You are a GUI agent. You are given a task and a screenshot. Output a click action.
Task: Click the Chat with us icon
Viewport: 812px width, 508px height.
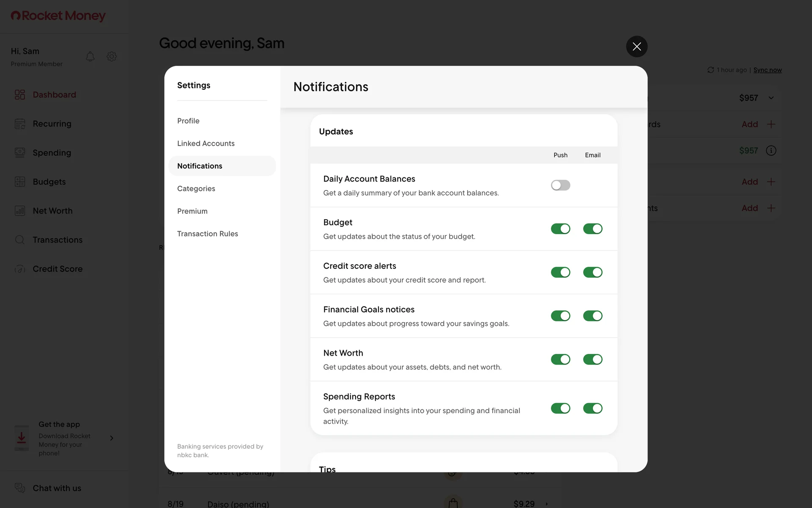20,488
